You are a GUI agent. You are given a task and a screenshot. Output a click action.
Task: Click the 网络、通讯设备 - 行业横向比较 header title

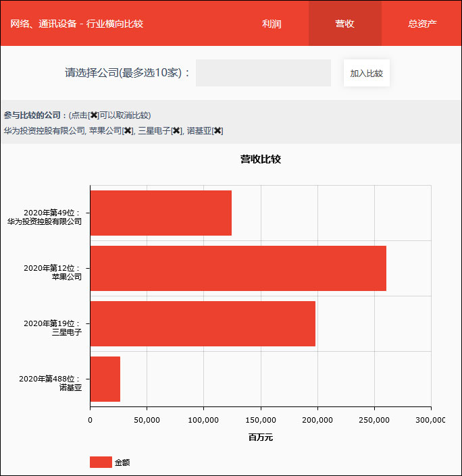click(76, 24)
